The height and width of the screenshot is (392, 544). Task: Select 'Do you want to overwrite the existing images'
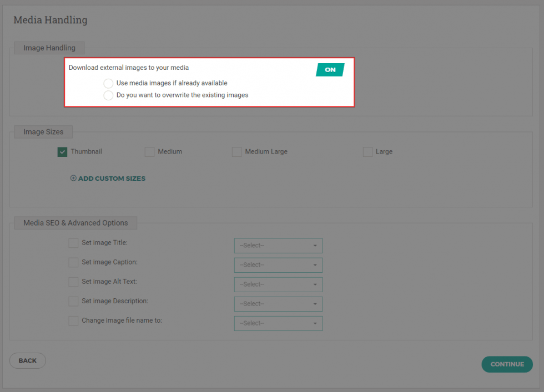tap(108, 95)
